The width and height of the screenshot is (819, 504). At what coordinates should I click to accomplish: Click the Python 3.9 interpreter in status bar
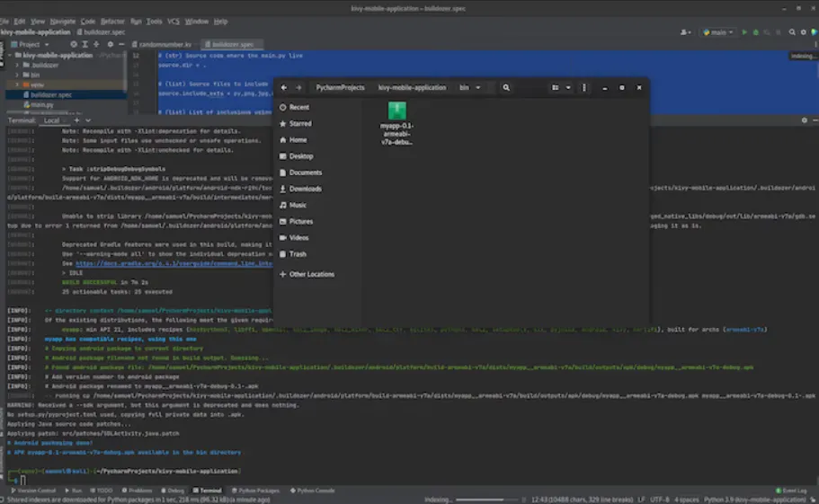pos(753,500)
